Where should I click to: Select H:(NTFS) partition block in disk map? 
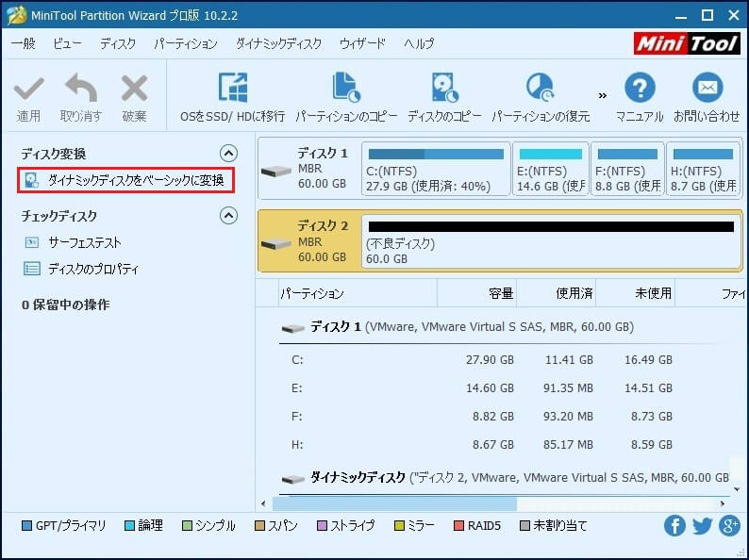pyautogui.click(x=703, y=169)
